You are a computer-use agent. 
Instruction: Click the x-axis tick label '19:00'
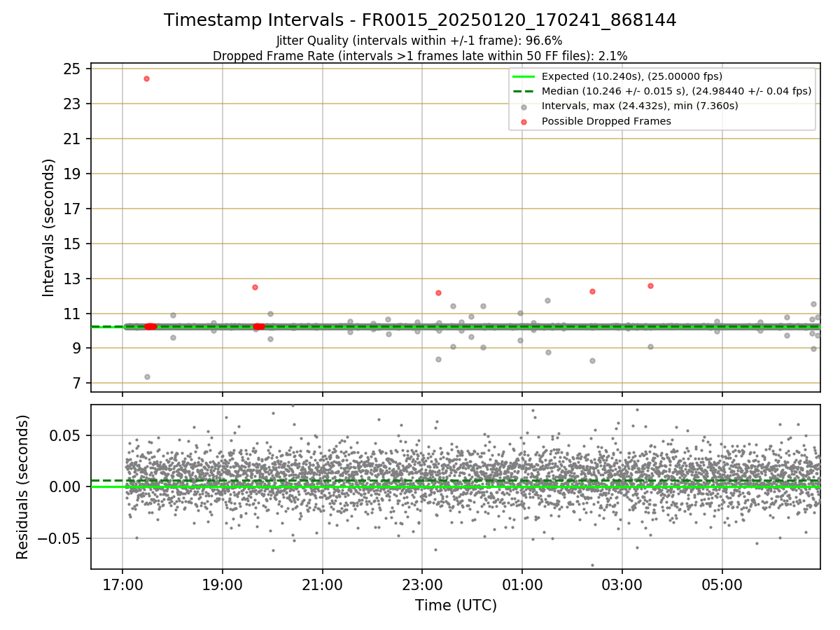(x=223, y=584)
